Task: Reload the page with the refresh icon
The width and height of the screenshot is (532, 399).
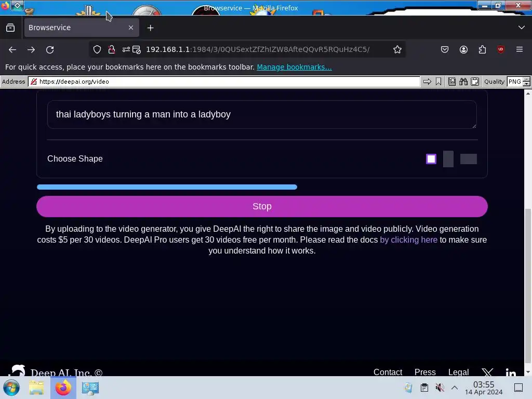Action: 50,49
